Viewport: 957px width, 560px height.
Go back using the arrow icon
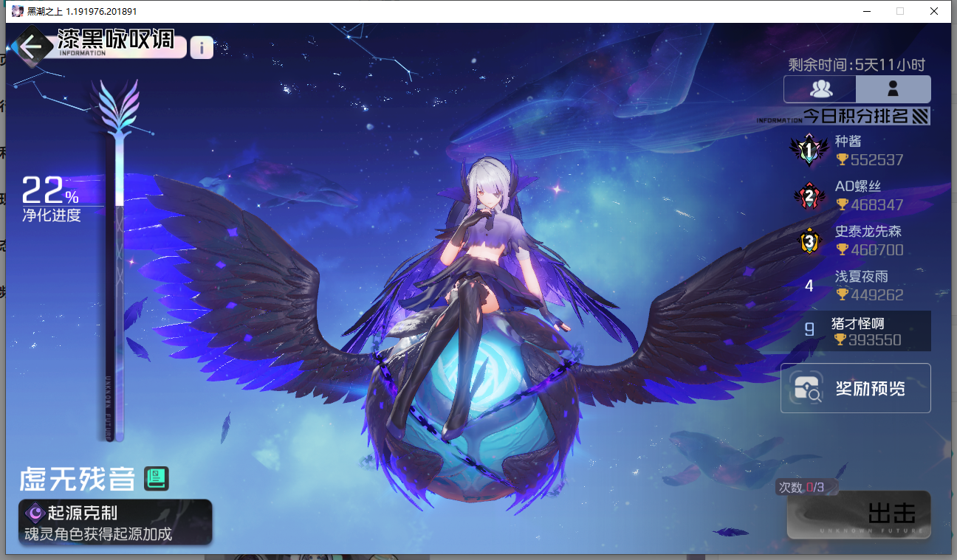click(x=30, y=47)
